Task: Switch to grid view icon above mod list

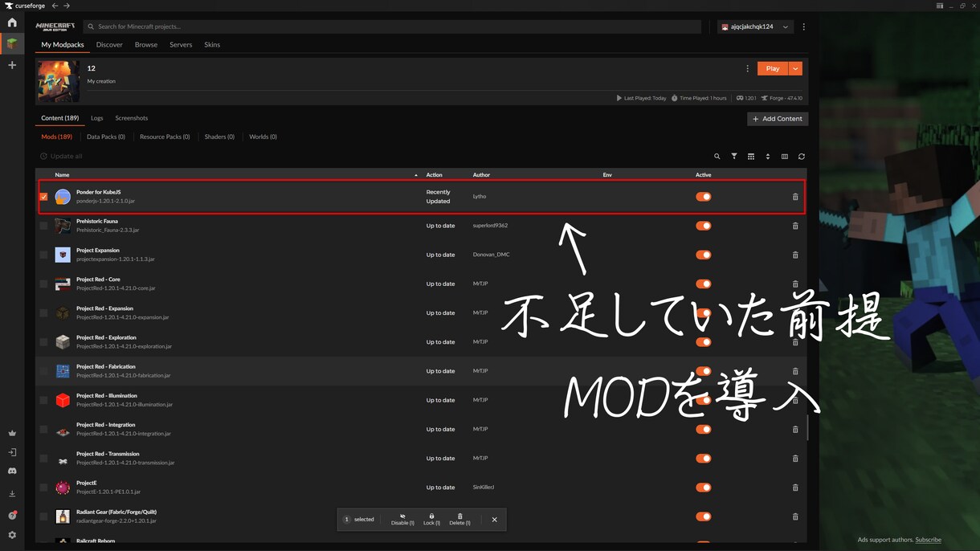Action: 751,157
